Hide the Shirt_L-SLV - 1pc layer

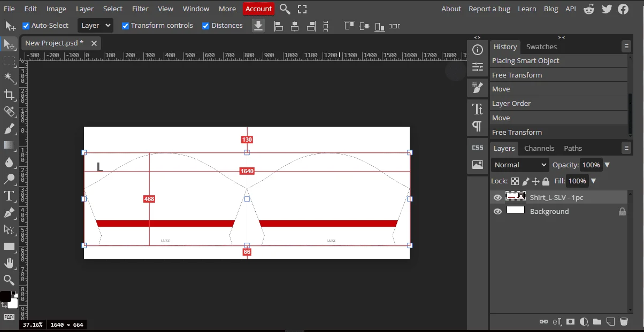pyautogui.click(x=497, y=197)
